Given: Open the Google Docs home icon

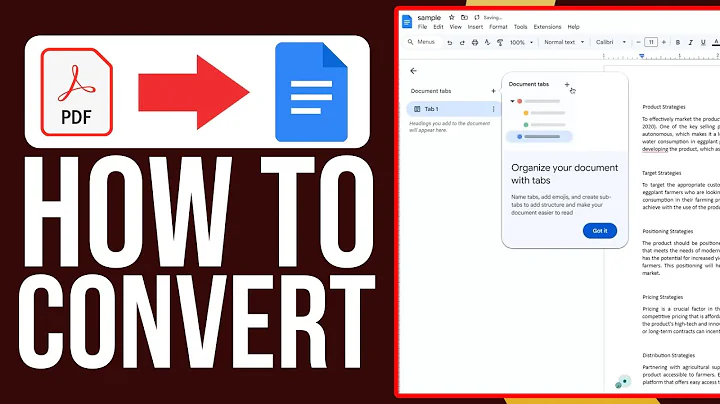Looking at the screenshot, I should tap(407, 22).
